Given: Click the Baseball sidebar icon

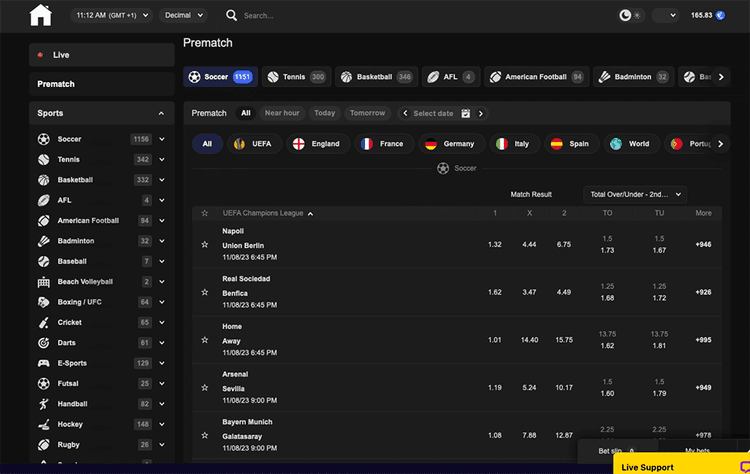Looking at the screenshot, I should pyautogui.click(x=44, y=261).
